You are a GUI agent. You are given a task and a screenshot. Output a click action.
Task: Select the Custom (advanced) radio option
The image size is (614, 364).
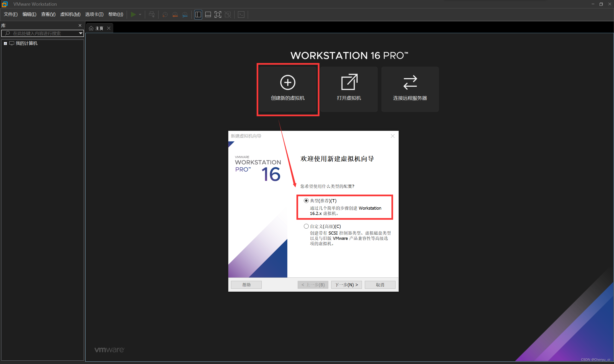coord(306,226)
